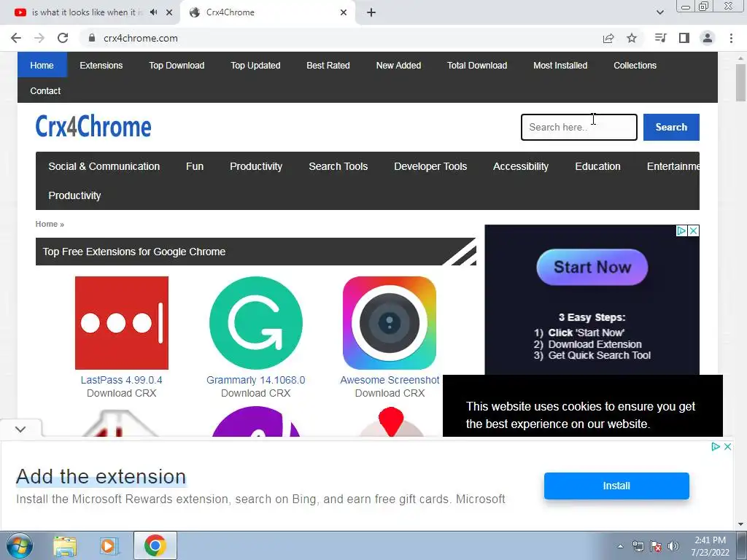Close the bottom banner ad X
The width and height of the screenshot is (747, 560).
tap(727, 447)
